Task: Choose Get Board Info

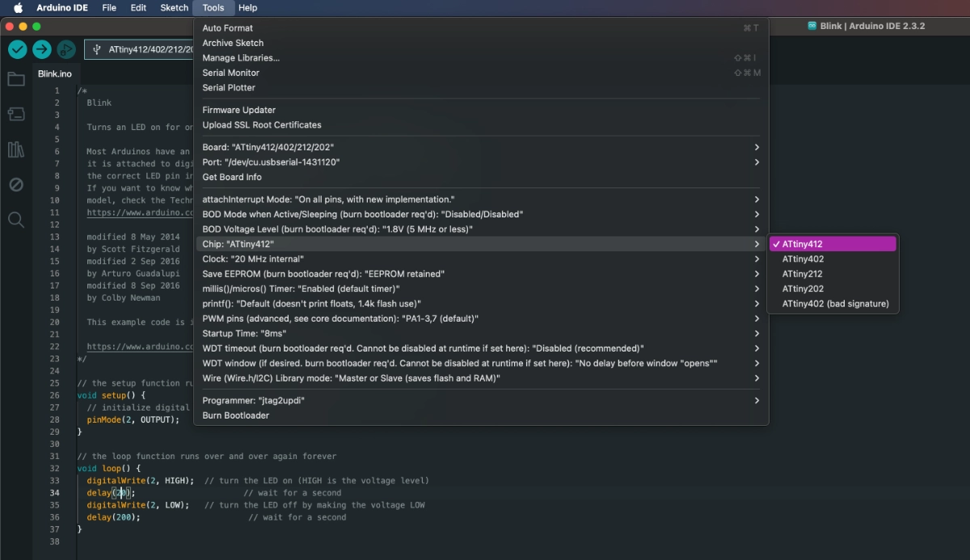Action: [x=481, y=177]
